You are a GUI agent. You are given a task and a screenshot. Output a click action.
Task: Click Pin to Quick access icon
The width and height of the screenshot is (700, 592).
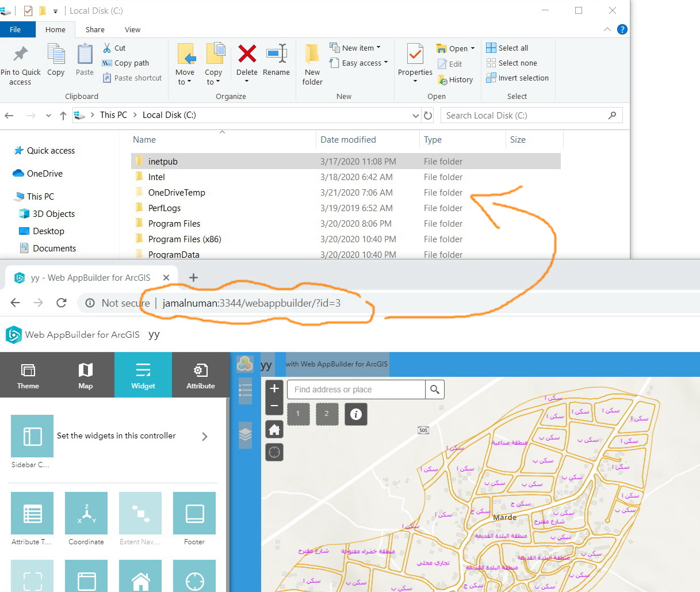(21, 54)
